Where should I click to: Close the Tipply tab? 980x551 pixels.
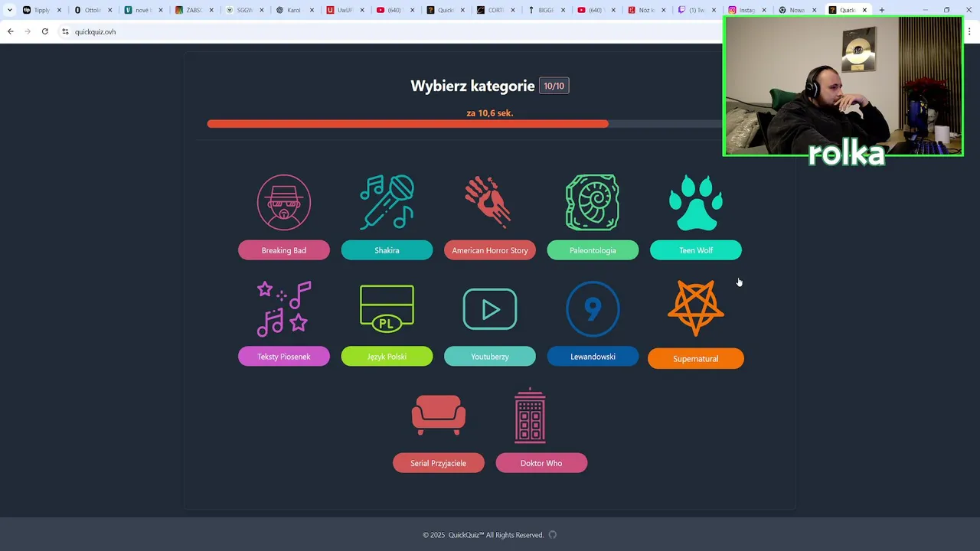pos(59,10)
